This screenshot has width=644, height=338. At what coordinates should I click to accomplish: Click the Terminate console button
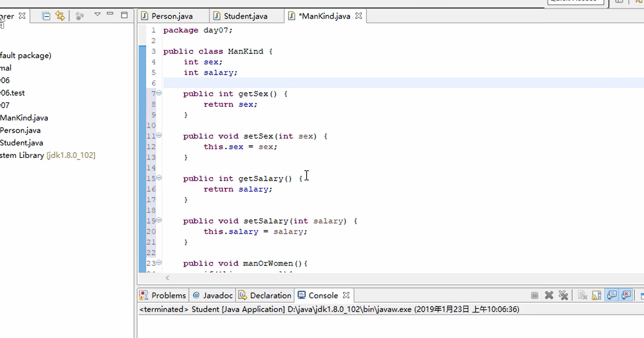[x=535, y=296]
